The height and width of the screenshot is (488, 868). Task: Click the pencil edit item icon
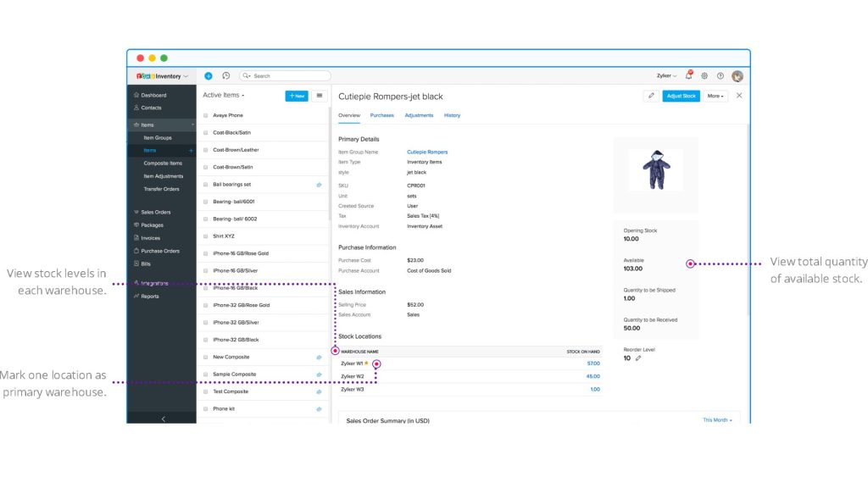point(651,96)
